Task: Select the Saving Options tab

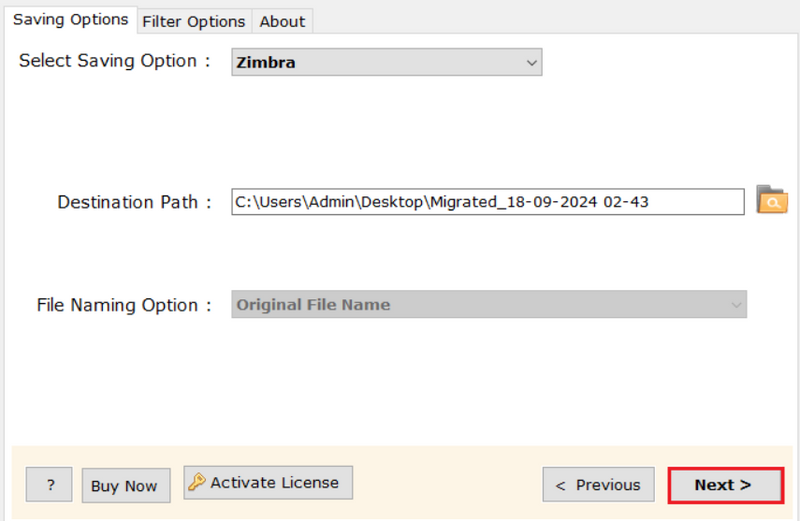Action: tap(70, 19)
